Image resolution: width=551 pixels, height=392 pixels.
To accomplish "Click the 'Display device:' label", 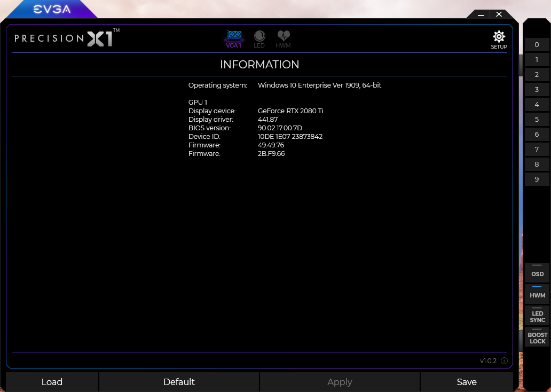I will click(x=212, y=111).
